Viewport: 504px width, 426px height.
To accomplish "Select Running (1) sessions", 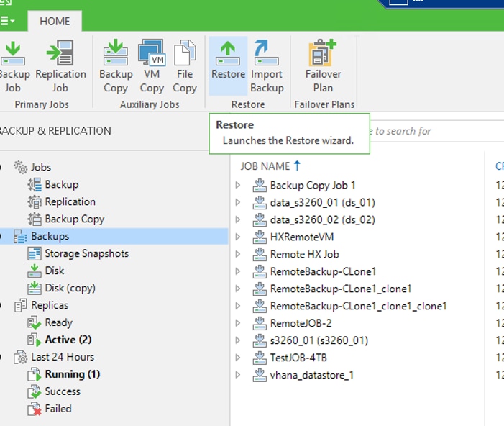I will click(73, 374).
